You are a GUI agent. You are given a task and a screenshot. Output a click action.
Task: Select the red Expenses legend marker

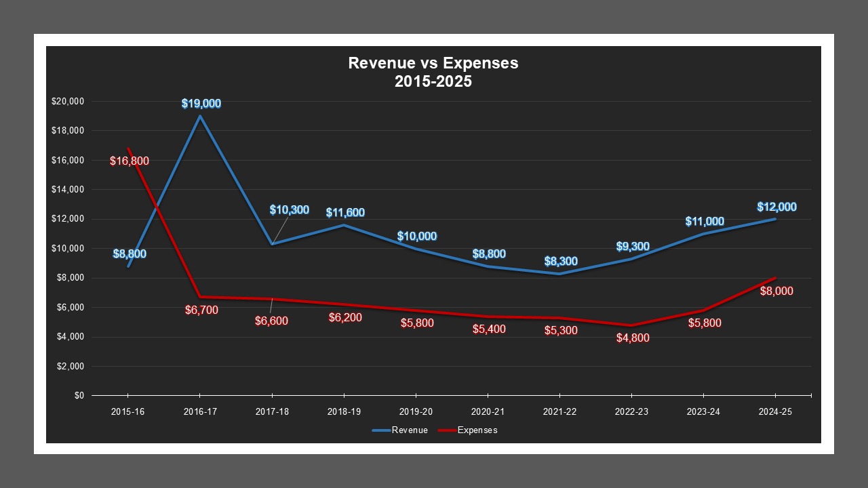click(448, 430)
